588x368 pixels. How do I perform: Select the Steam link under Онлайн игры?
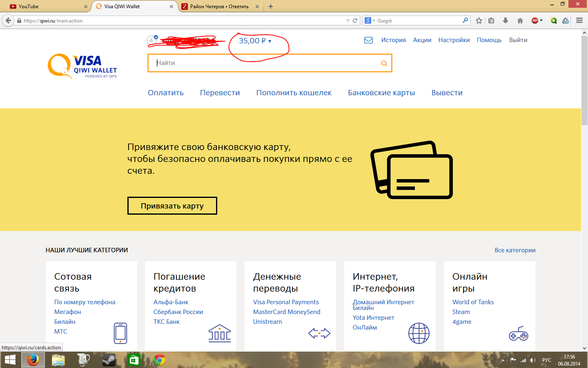tap(461, 312)
